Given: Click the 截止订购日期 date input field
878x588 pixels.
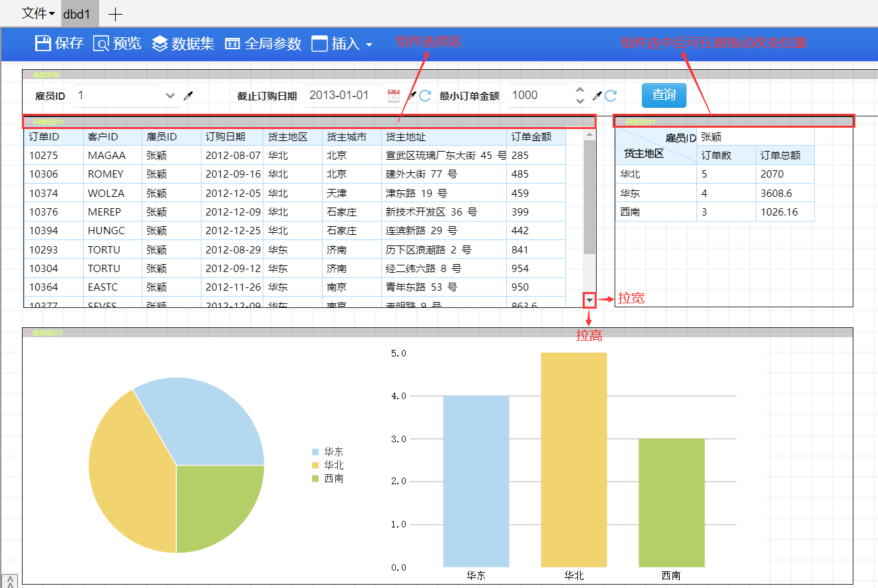Looking at the screenshot, I should point(344,96).
